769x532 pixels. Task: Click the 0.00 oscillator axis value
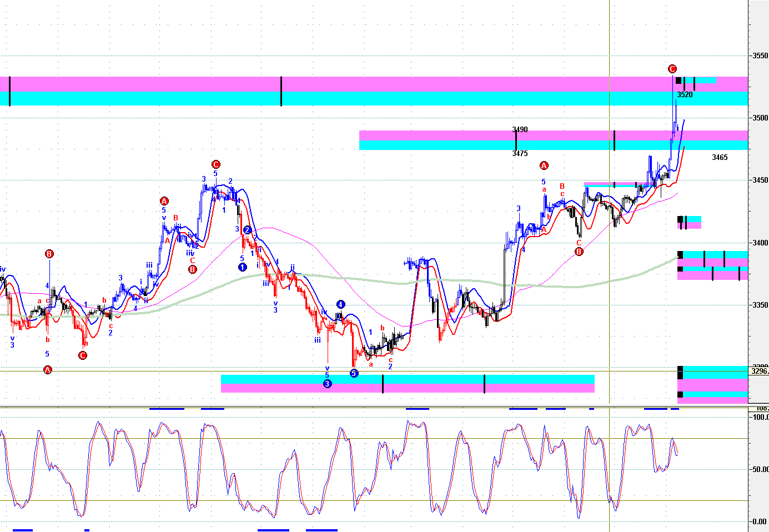click(759, 521)
